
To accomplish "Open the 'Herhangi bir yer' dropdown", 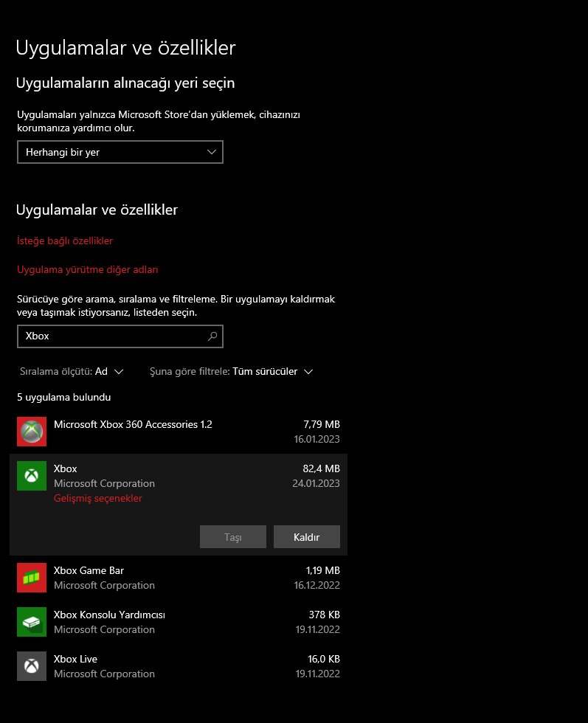I will pos(120,152).
